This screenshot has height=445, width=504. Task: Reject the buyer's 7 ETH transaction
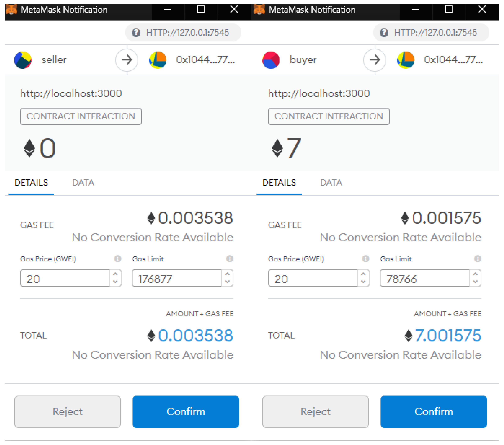pyautogui.click(x=315, y=411)
